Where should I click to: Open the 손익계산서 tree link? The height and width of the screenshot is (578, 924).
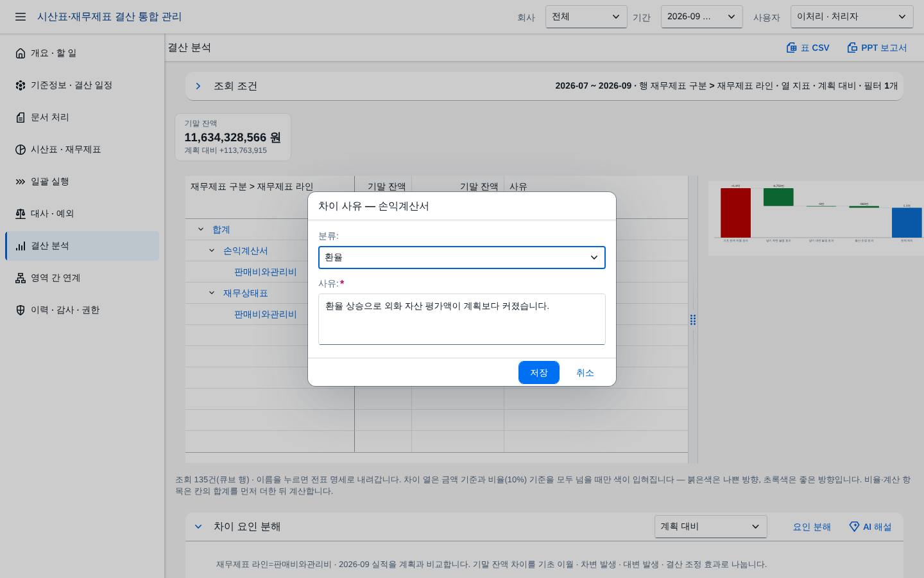(x=246, y=250)
